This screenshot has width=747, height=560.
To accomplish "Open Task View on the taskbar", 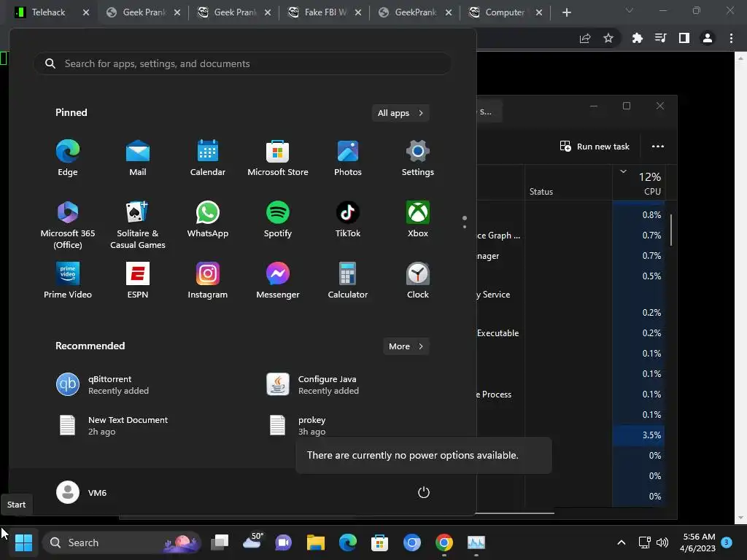I will 220,542.
